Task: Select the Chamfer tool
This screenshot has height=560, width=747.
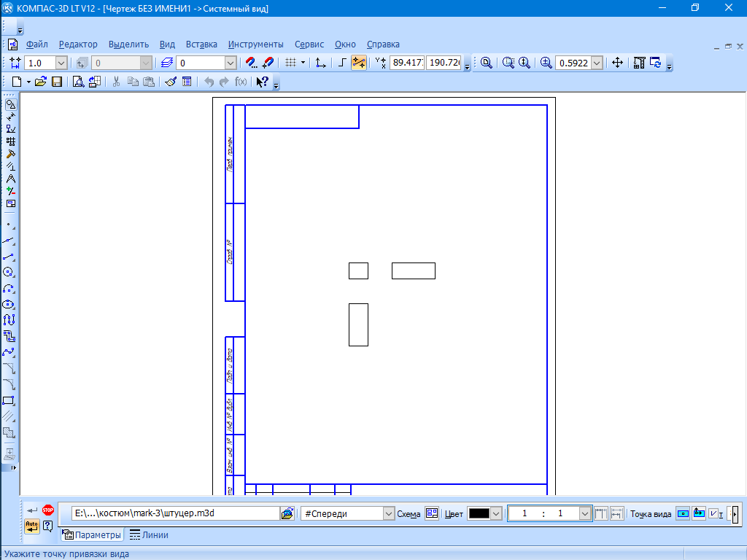Action: [9, 368]
